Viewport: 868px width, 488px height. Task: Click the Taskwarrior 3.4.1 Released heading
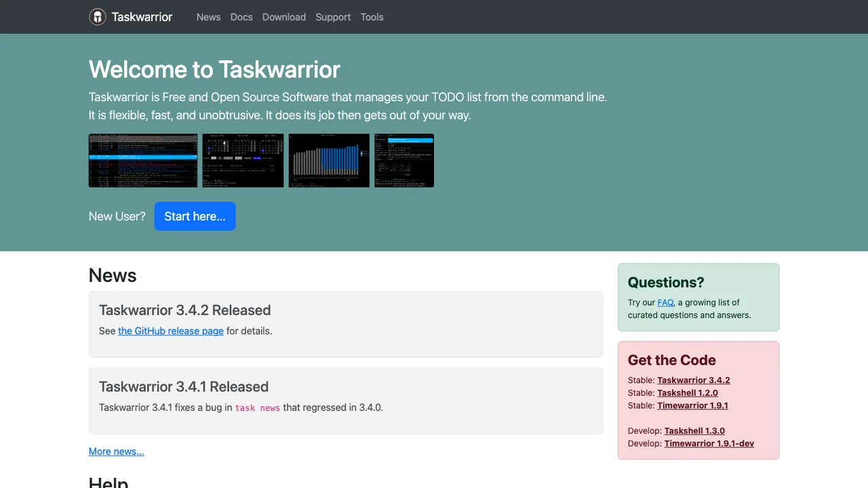point(184,387)
